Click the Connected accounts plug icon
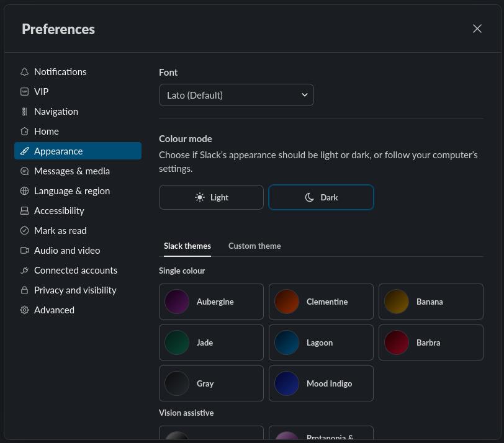The width and height of the screenshot is (504, 443). (x=24, y=270)
